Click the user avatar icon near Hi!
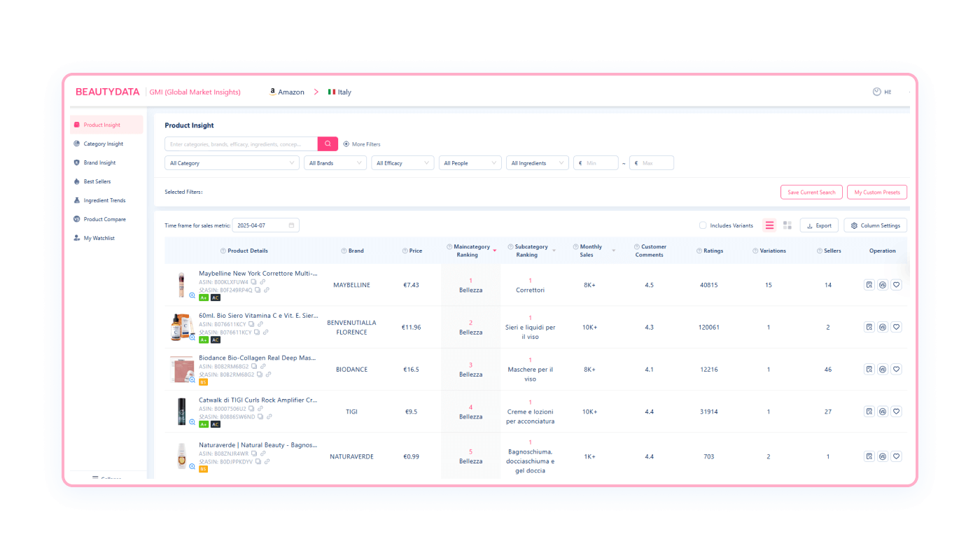The image size is (980, 560). pos(877,92)
